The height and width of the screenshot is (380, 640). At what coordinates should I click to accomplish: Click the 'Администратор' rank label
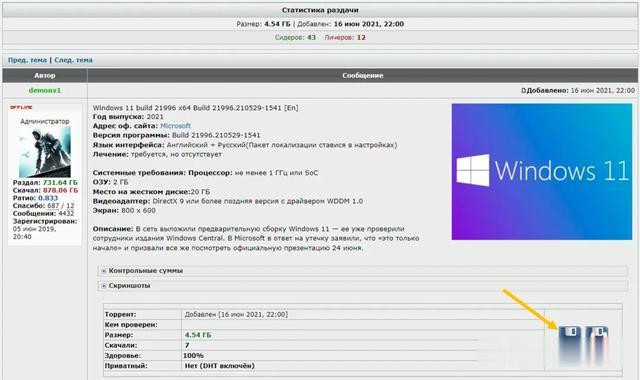(x=44, y=121)
